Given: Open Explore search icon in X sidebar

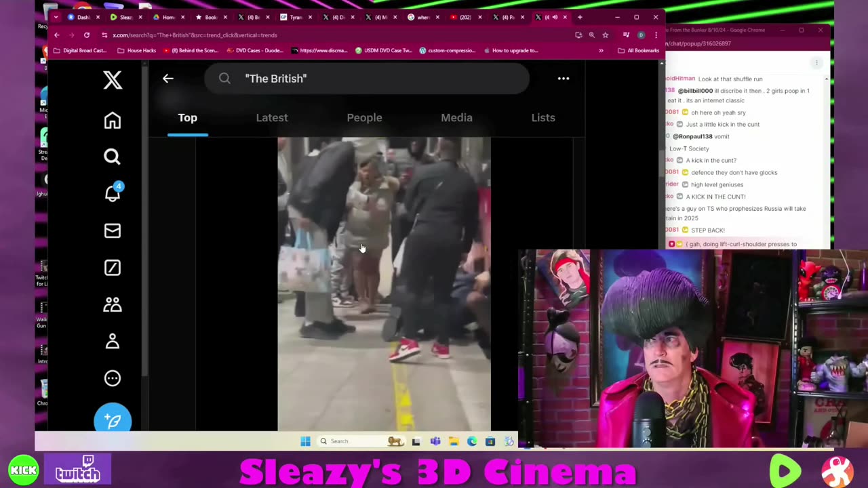Looking at the screenshot, I should 113,157.
